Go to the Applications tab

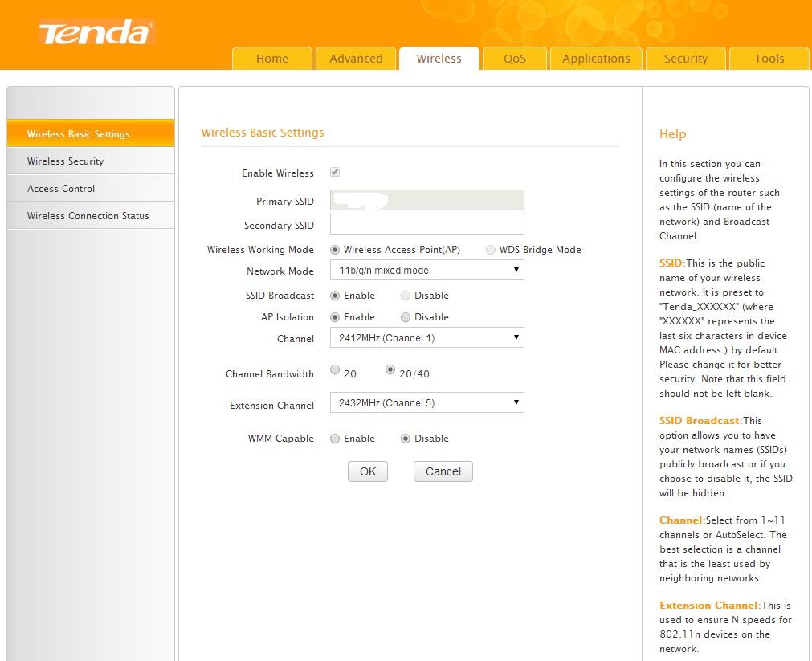[x=596, y=58]
